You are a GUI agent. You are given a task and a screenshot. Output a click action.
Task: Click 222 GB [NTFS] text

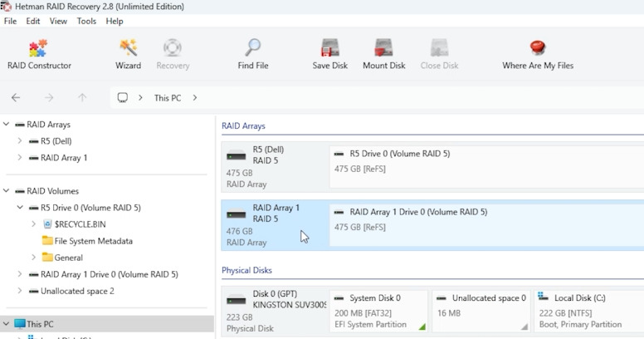[565, 313]
